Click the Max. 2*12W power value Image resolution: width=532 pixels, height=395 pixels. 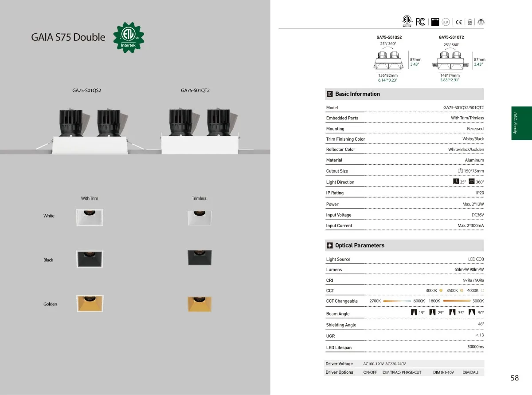coord(473,204)
